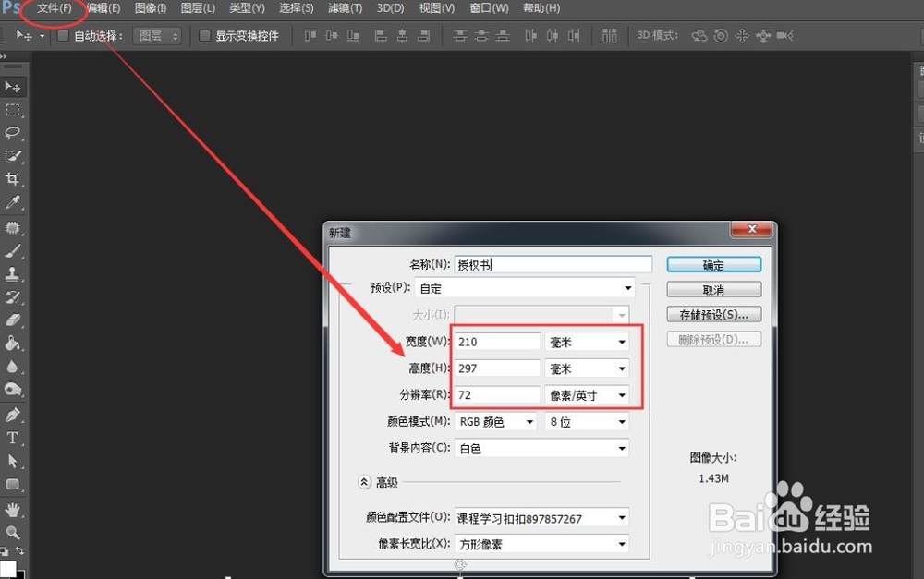Viewport: 924px width, 579px height.
Task: Click Align Top Edges in options bar
Action: [310, 36]
